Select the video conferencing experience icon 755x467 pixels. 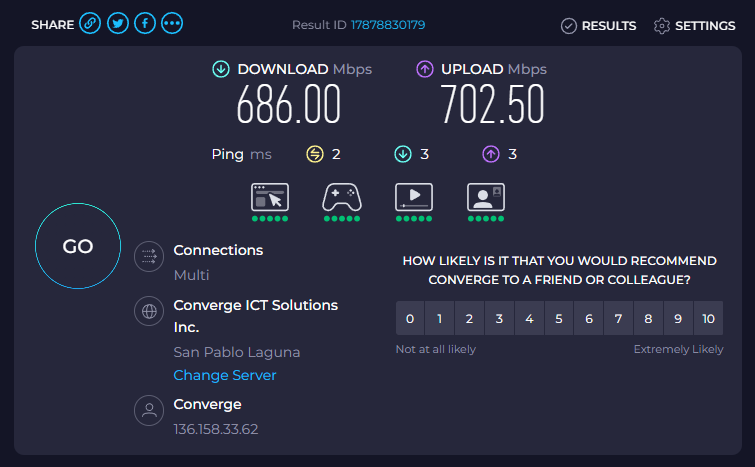(486, 197)
